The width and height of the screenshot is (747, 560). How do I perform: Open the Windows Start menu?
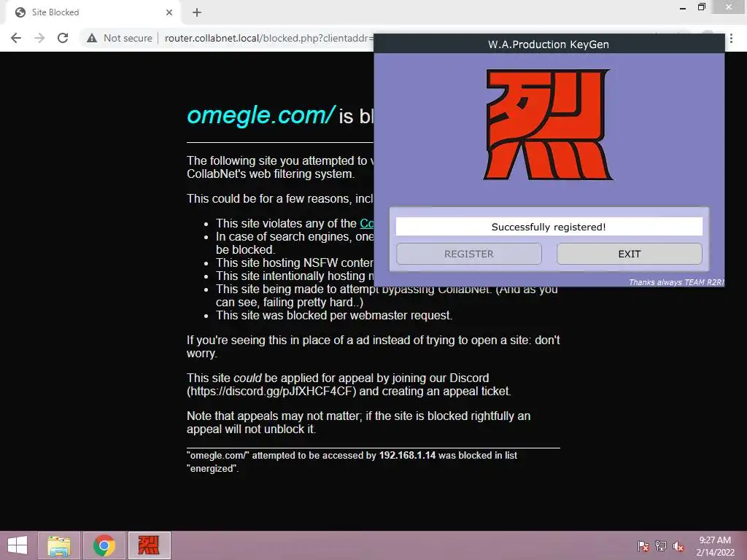tap(18, 545)
